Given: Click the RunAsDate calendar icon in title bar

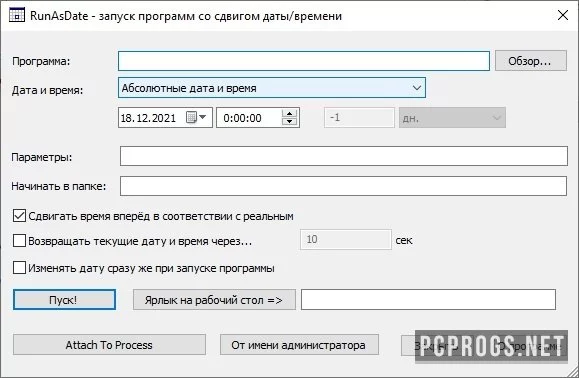Looking at the screenshot, I should point(17,15).
